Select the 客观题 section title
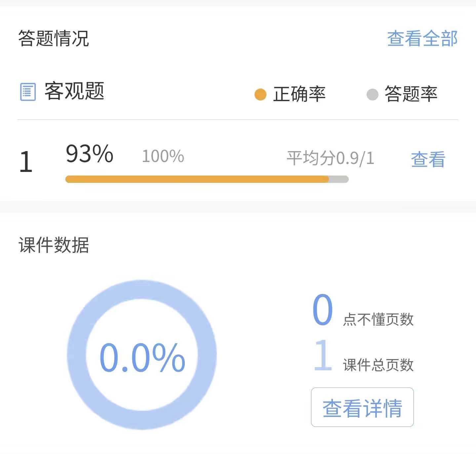This screenshot has height=454, width=476. [x=74, y=91]
